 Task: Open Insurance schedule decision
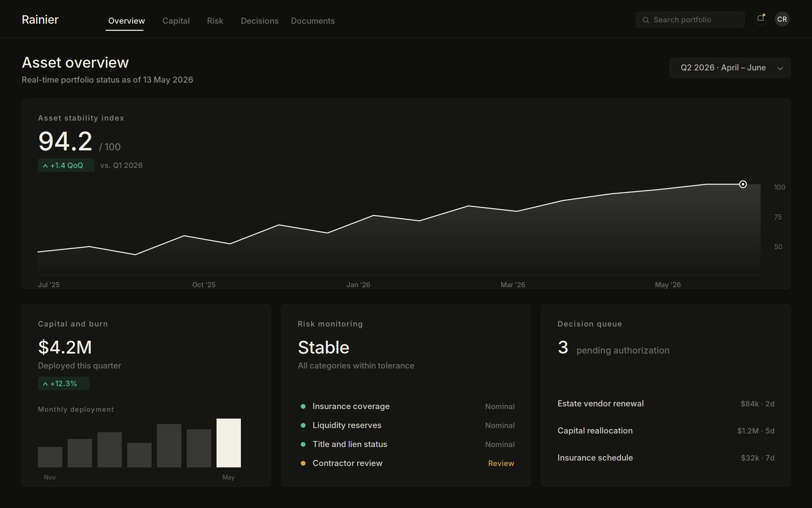[x=666, y=458]
